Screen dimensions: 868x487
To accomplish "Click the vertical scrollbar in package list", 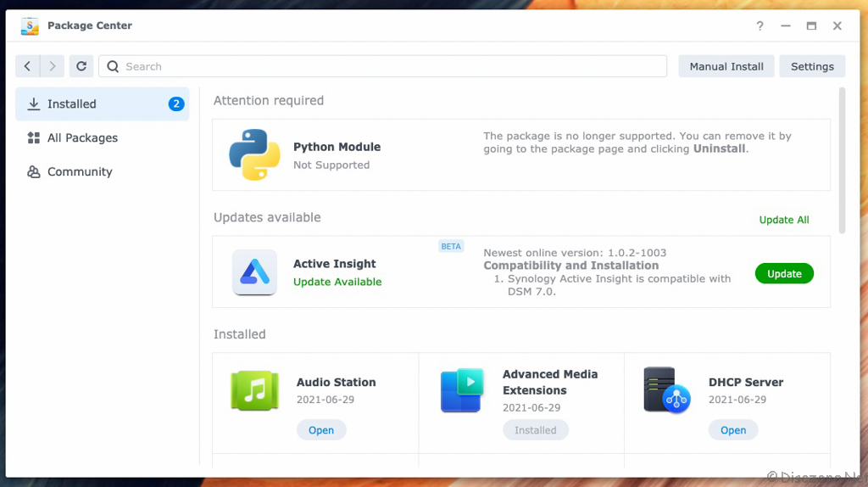I will (842, 160).
